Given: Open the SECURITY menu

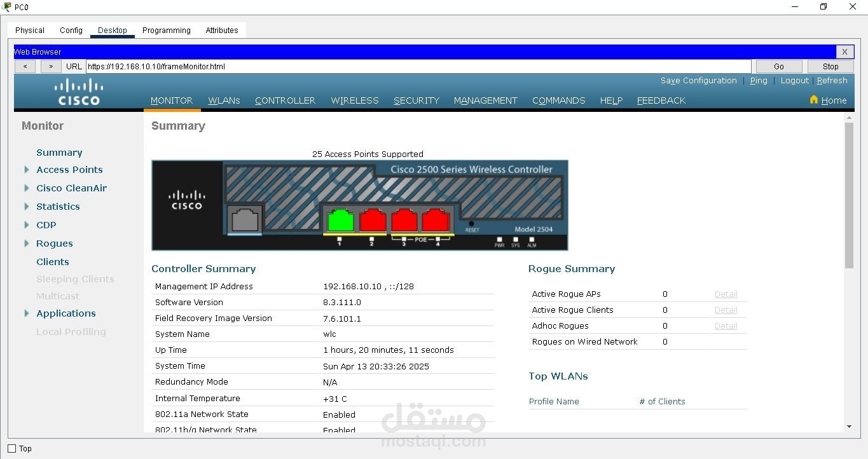Looking at the screenshot, I should [417, 100].
